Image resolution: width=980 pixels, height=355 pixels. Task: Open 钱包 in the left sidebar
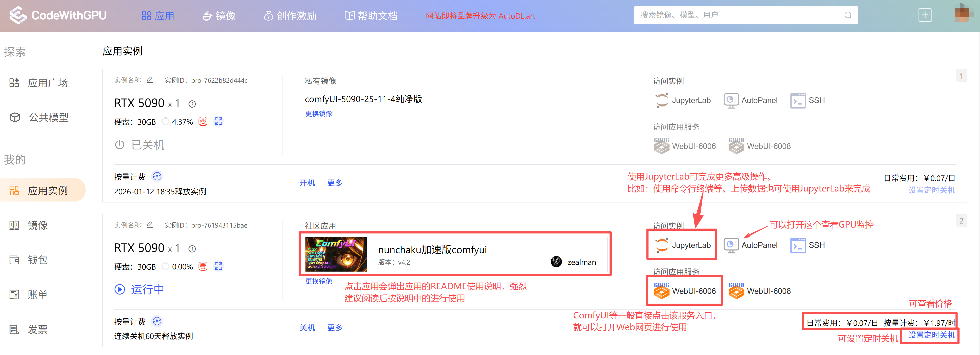click(x=37, y=260)
